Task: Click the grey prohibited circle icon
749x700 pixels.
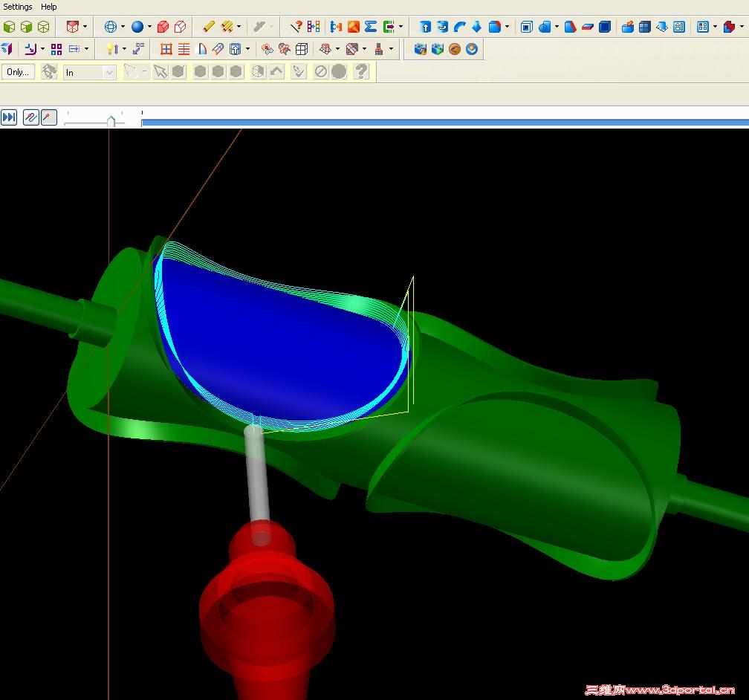Action: point(320,71)
